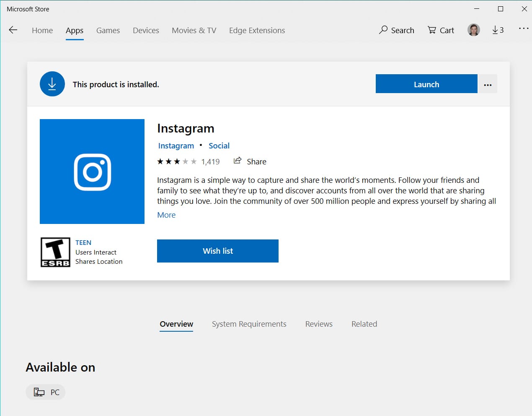Click the Share icon

click(238, 161)
